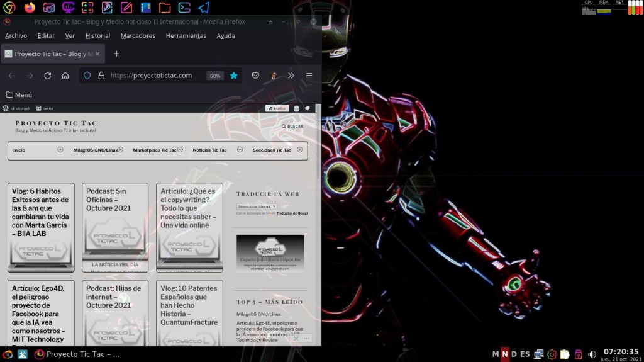
Task: Toggle the D indicator in system tray
Action: click(514, 354)
